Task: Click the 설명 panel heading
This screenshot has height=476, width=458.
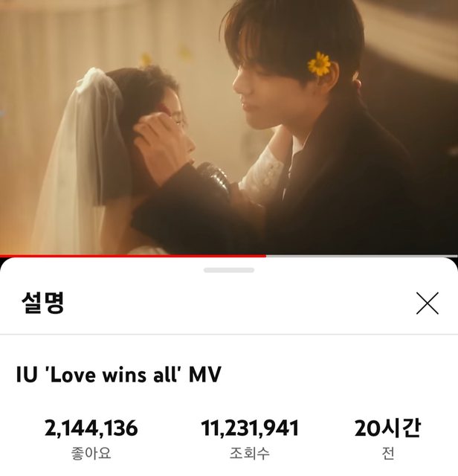Action: 43,303
